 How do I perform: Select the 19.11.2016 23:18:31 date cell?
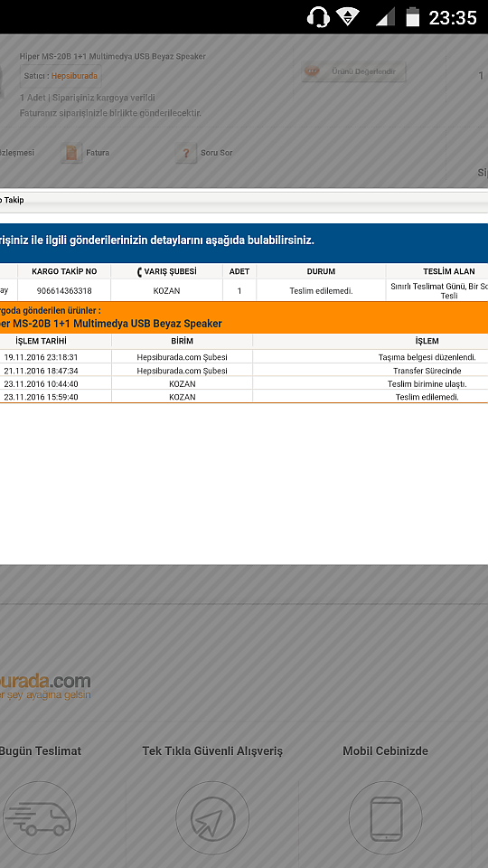pyautogui.click(x=41, y=357)
